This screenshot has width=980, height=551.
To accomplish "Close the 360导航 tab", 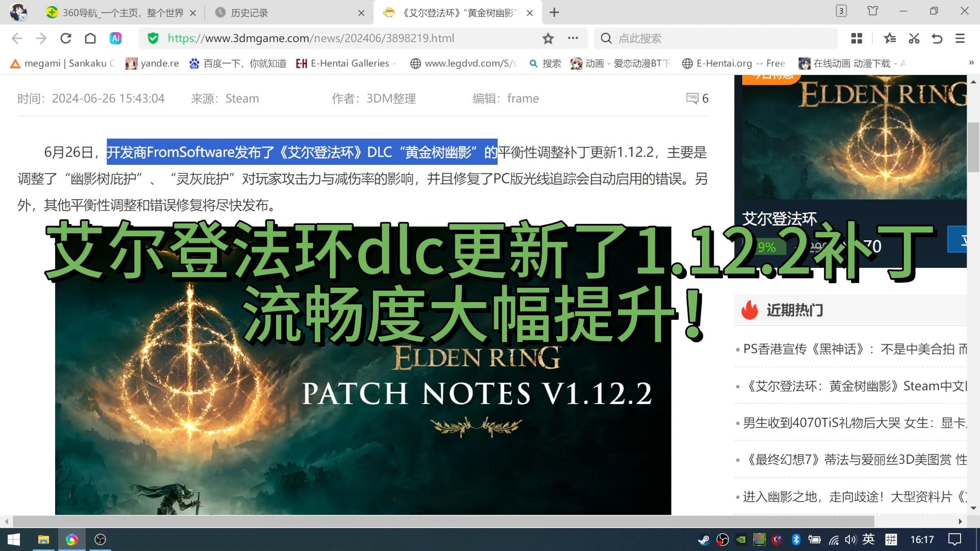I will pyautogui.click(x=193, y=13).
